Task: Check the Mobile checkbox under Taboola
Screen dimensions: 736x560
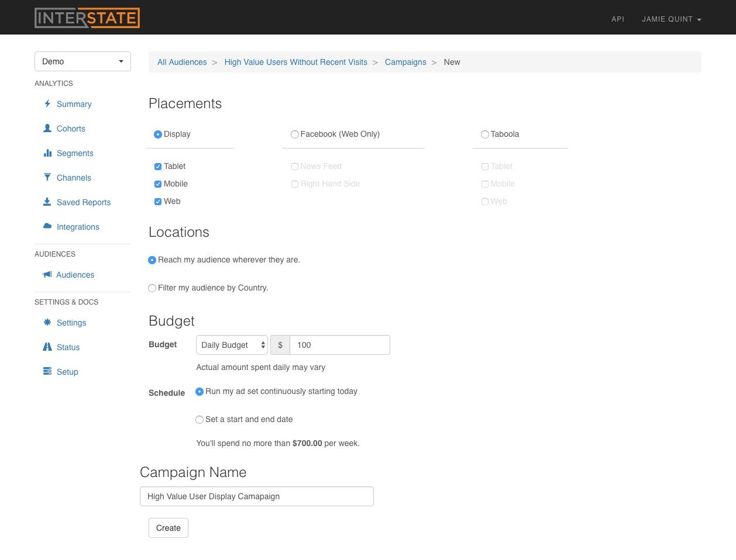Action: pos(485,184)
